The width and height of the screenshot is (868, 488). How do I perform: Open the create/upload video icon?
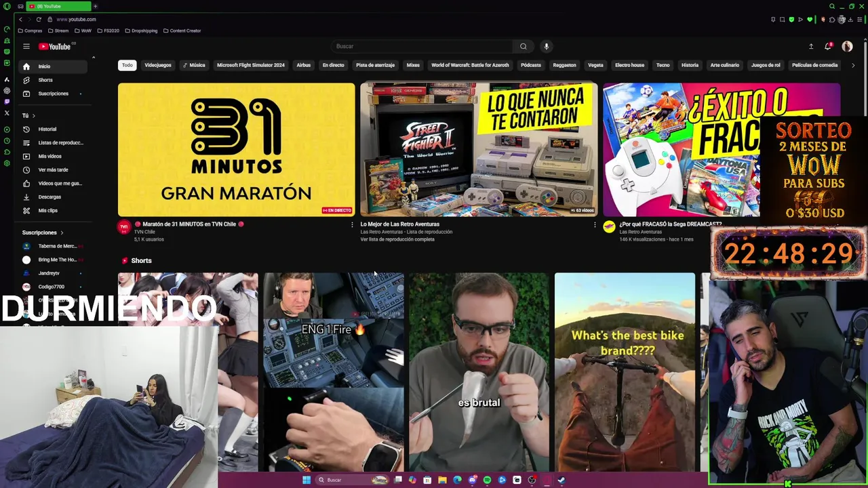pyautogui.click(x=810, y=46)
